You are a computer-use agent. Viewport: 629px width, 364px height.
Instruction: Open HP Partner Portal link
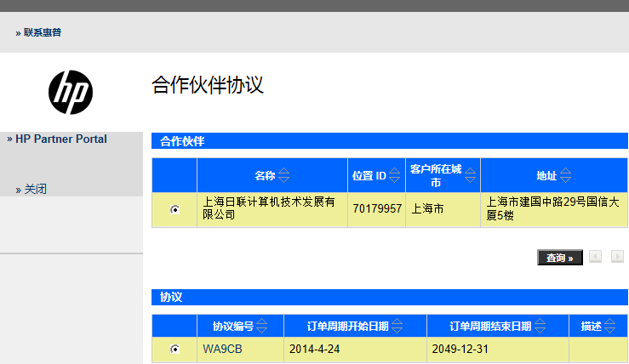(x=61, y=139)
